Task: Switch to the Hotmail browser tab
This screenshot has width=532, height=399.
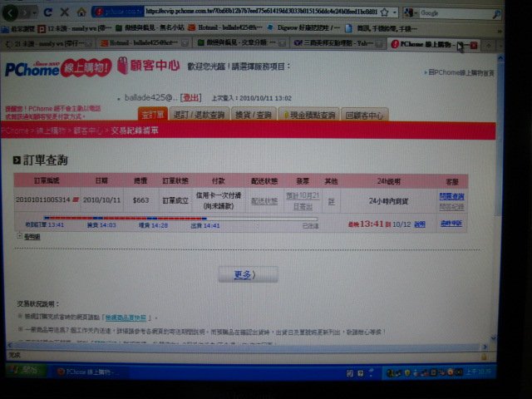Action: (144, 43)
